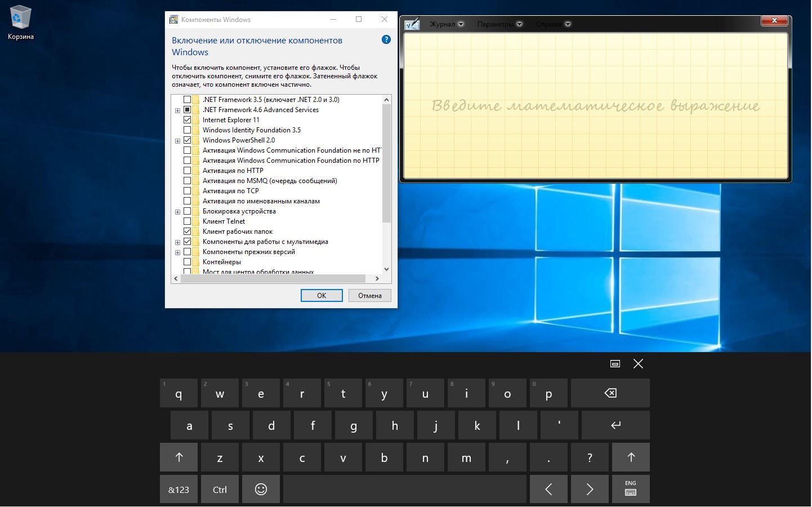The image size is (812, 507).
Task: Tap the question mark key
Action: (590, 457)
